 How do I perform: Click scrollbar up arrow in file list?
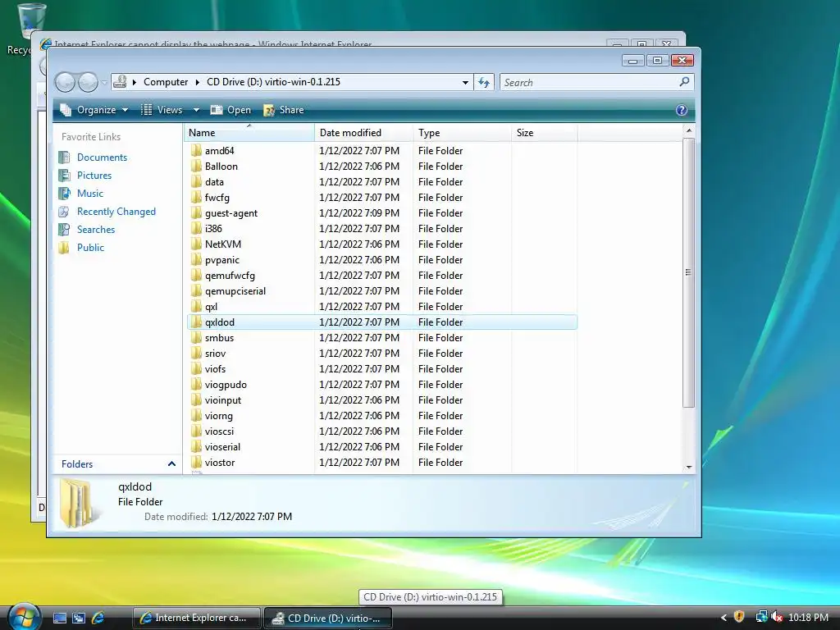(689, 130)
